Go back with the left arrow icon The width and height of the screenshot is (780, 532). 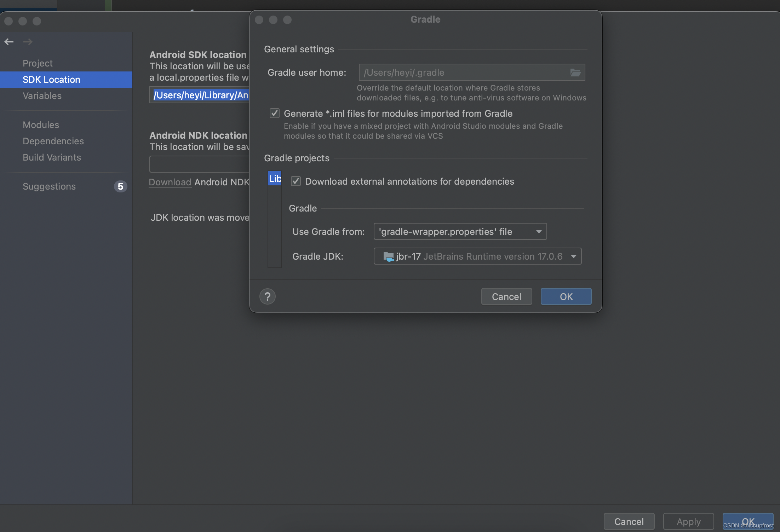click(9, 42)
